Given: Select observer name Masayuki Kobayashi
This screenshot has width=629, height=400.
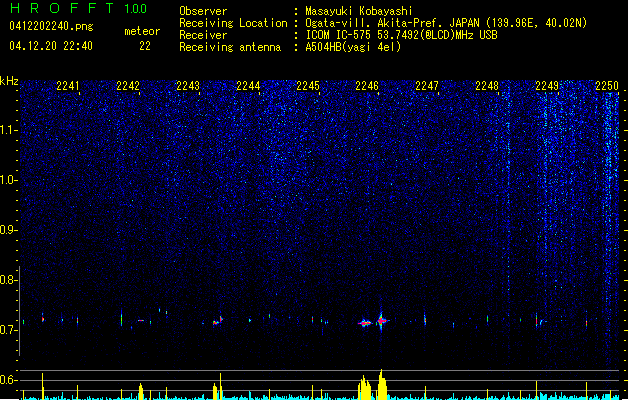Looking at the screenshot, I should point(359,11).
